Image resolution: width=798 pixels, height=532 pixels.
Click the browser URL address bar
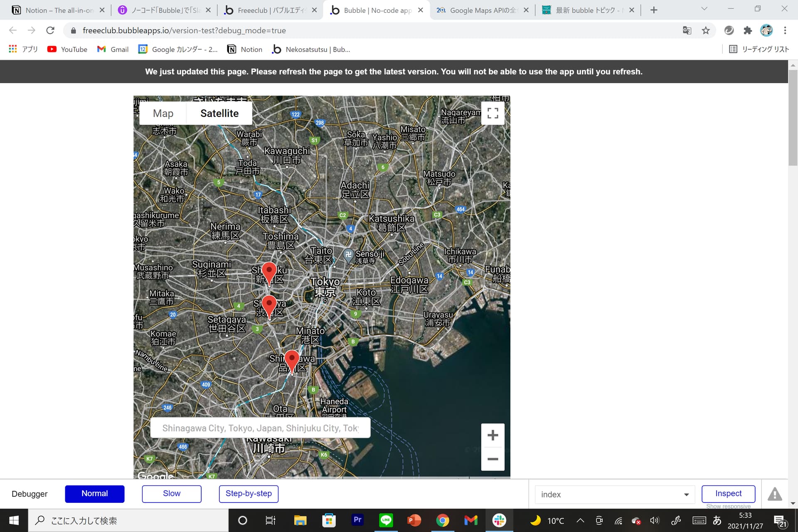374,30
